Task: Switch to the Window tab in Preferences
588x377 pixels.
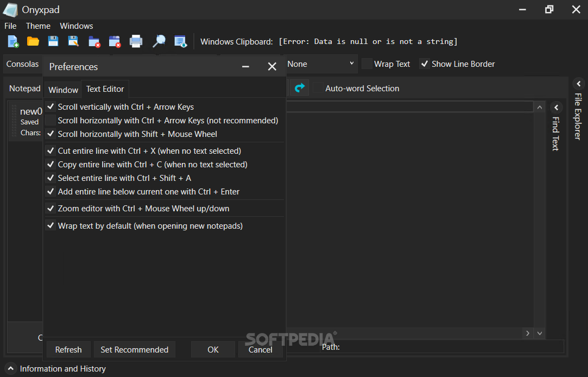Action: pos(63,90)
